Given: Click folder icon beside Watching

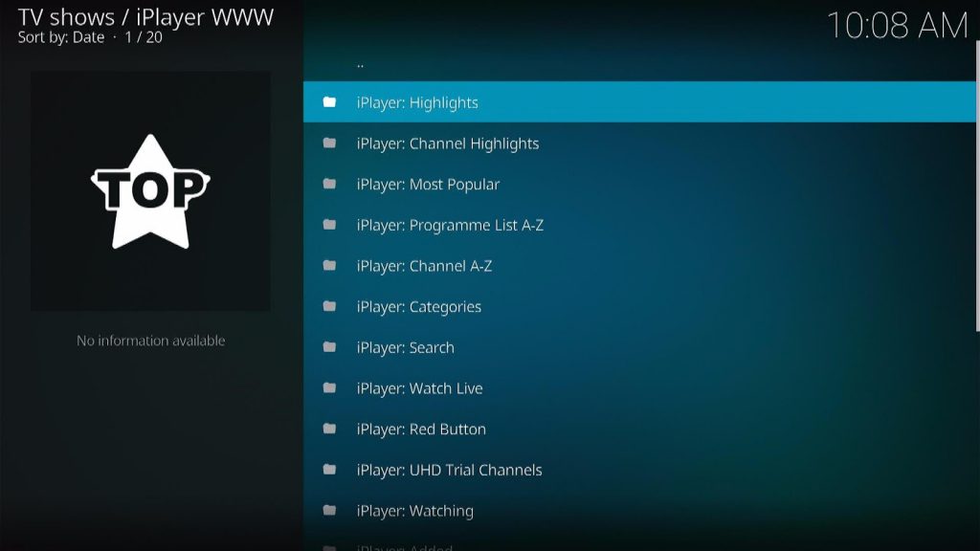Looking at the screenshot, I should (329, 511).
